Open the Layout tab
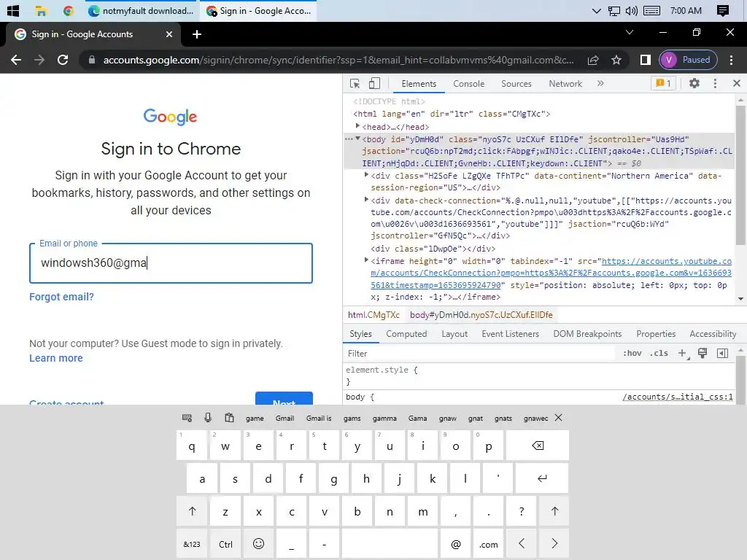The width and height of the screenshot is (747, 560). (x=454, y=334)
